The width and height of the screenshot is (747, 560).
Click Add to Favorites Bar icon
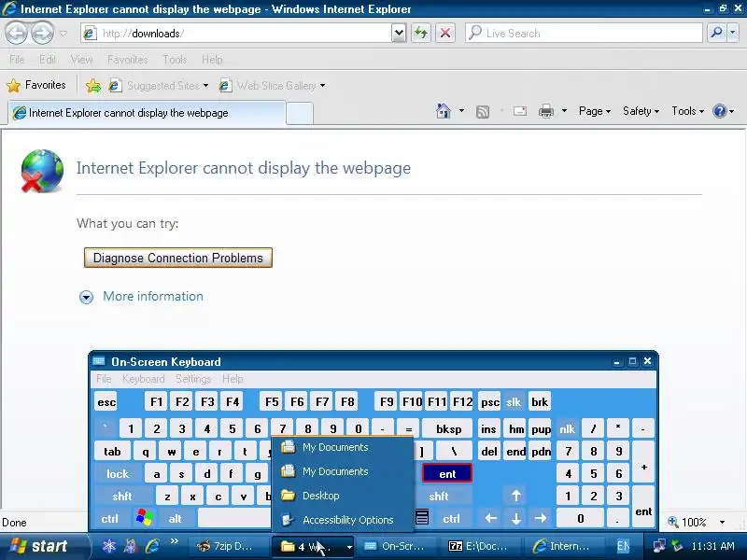[x=93, y=86]
